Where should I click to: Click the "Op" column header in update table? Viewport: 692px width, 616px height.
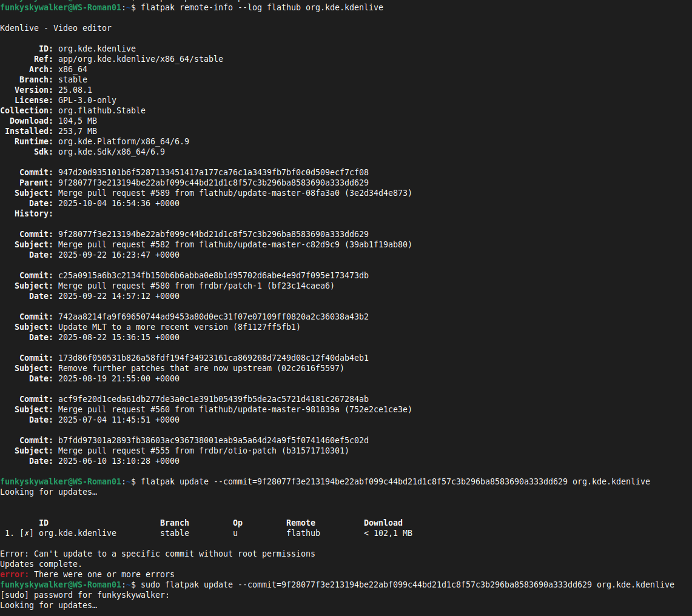(237, 523)
